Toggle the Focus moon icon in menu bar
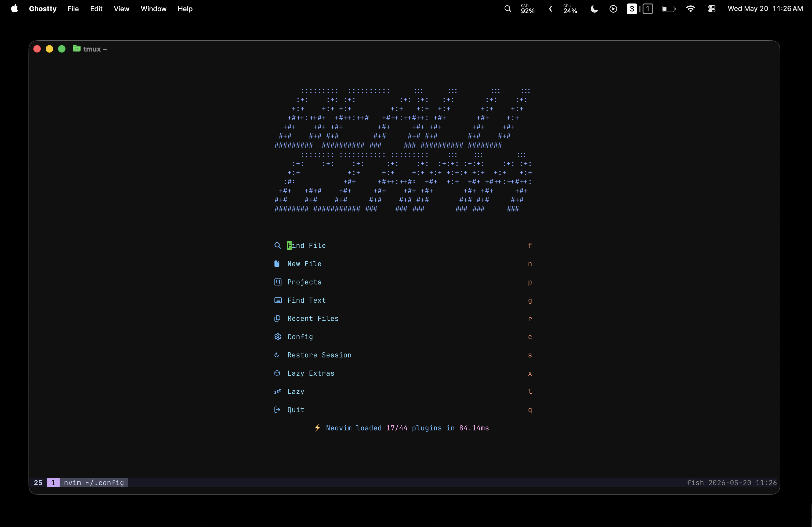 pyautogui.click(x=594, y=9)
